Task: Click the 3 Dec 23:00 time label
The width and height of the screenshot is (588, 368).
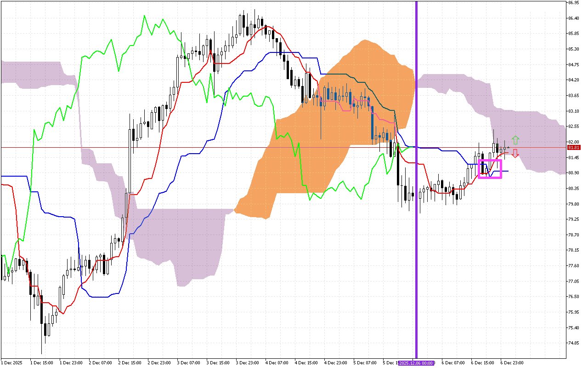Action: click(247, 363)
